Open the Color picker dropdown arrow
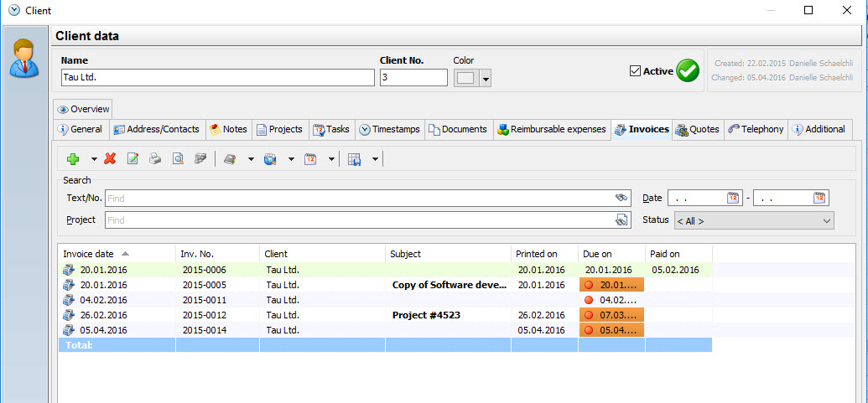 click(x=485, y=79)
